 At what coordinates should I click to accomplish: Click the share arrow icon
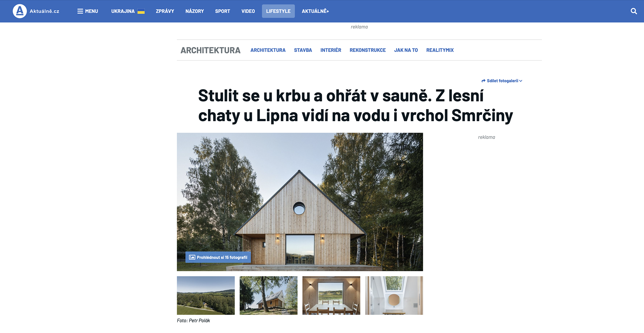click(x=483, y=81)
